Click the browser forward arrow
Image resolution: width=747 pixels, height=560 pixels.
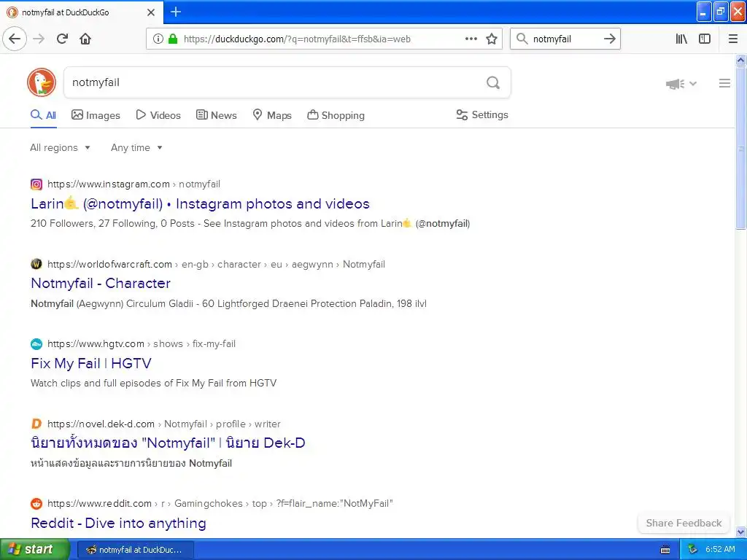39,39
